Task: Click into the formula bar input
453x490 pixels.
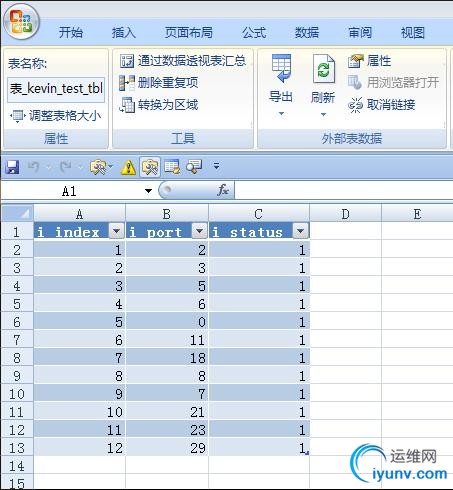Action: [343, 190]
